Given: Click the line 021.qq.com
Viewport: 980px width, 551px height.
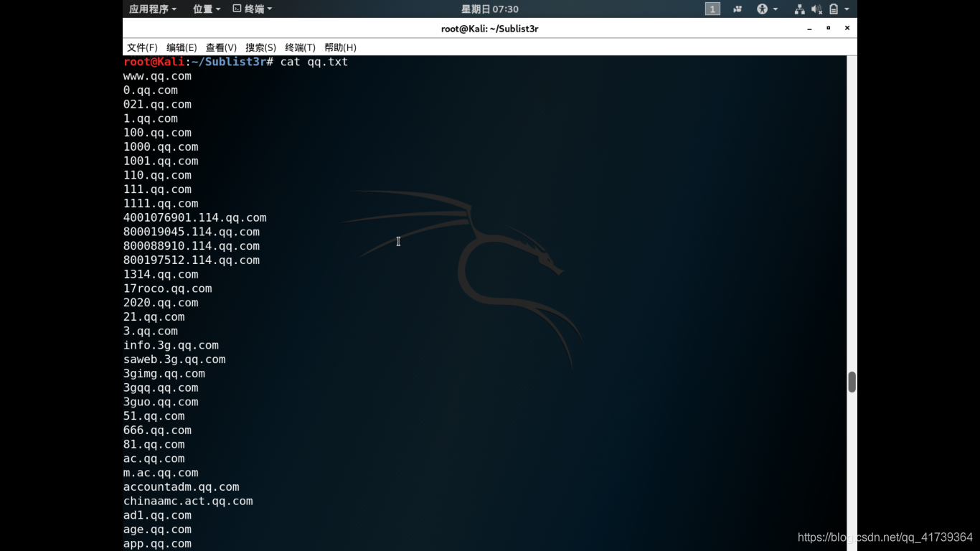Looking at the screenshot, I should (157, 105).
